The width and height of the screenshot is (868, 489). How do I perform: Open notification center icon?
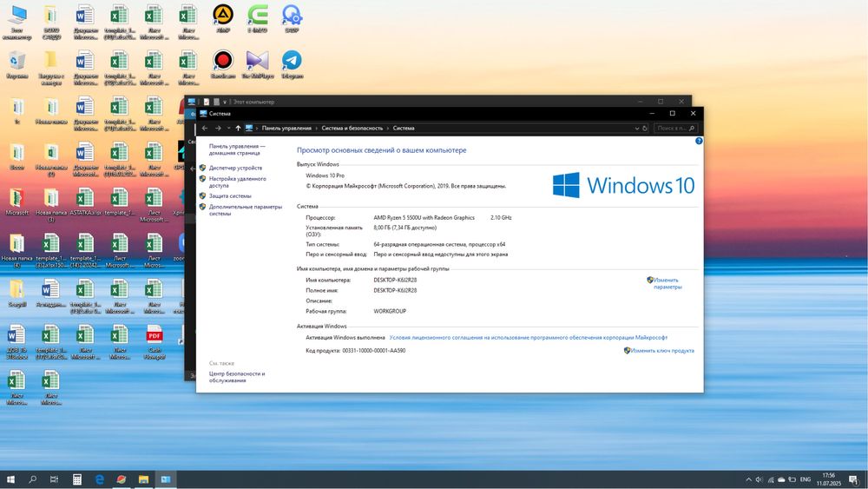pyautogui.click(x=853, y=479)
